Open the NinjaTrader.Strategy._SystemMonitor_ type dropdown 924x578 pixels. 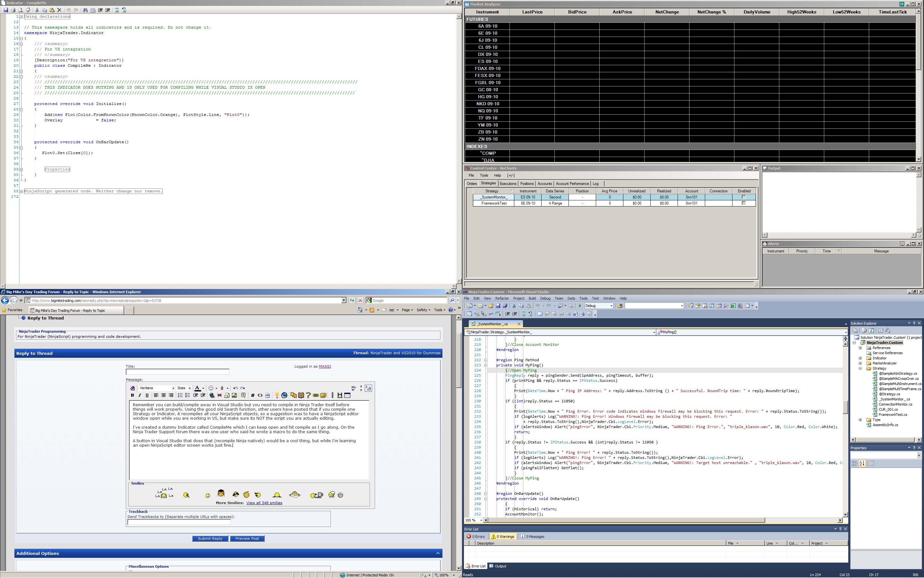point(560,332)
